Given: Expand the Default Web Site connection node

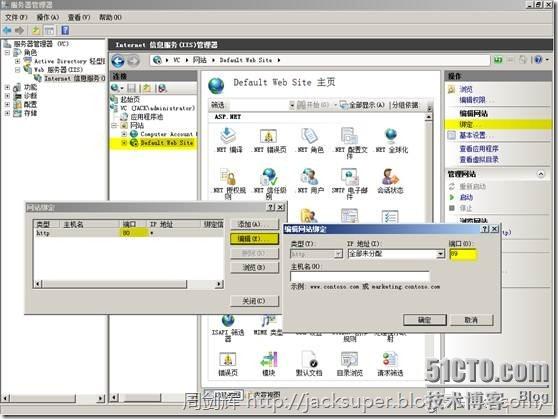Looking at the screenshot, I should pos(124,143).
